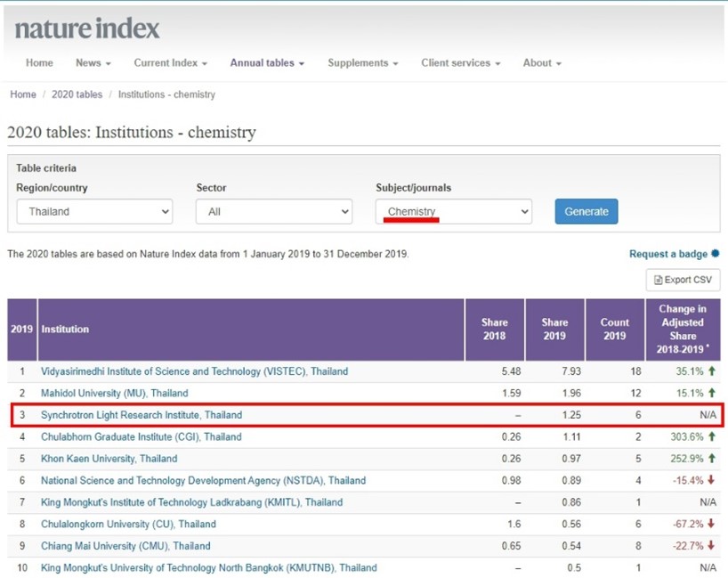
Task: Click the Share 2019 column header
Action: pos(554,330)
